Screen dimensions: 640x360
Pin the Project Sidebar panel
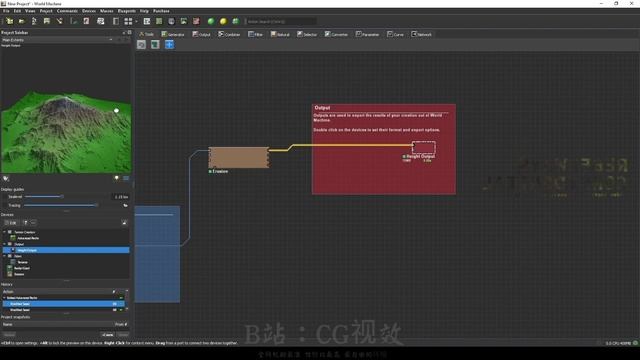click(x=124, y=32)
